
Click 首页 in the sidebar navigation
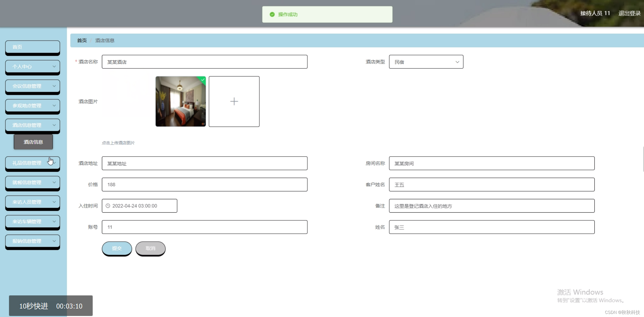coord(33,47)
